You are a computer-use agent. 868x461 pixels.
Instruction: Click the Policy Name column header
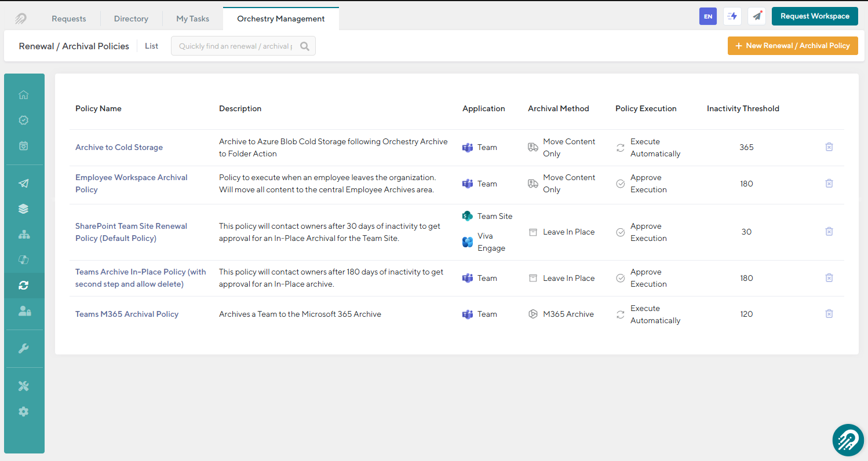99,108
